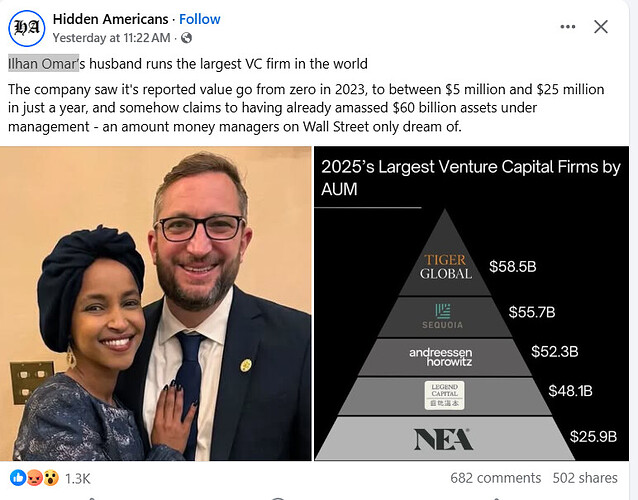This screenshot has width=638, height=500.
Task: Click the Hidden Americans HA profile avatar
Action: [29, 29]
